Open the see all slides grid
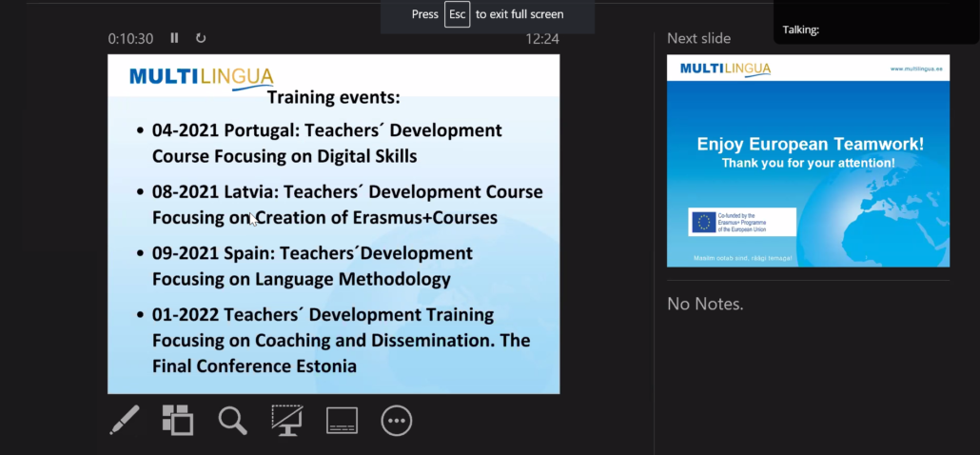Viewport: 980px width, 455px height. (x=178, y=420)
